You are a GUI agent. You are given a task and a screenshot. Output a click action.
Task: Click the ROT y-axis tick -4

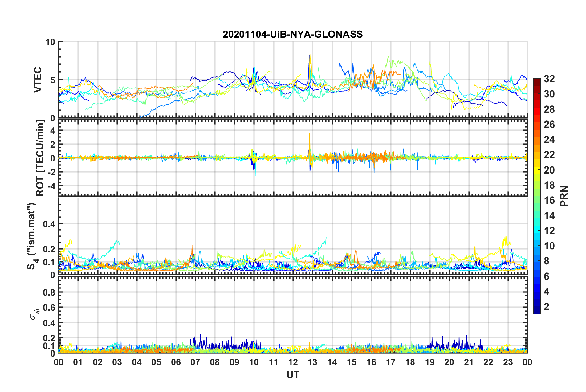[52, 186]
